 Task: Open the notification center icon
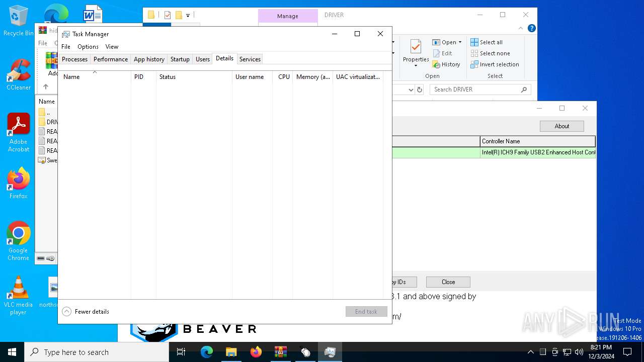tap(627, 352)
